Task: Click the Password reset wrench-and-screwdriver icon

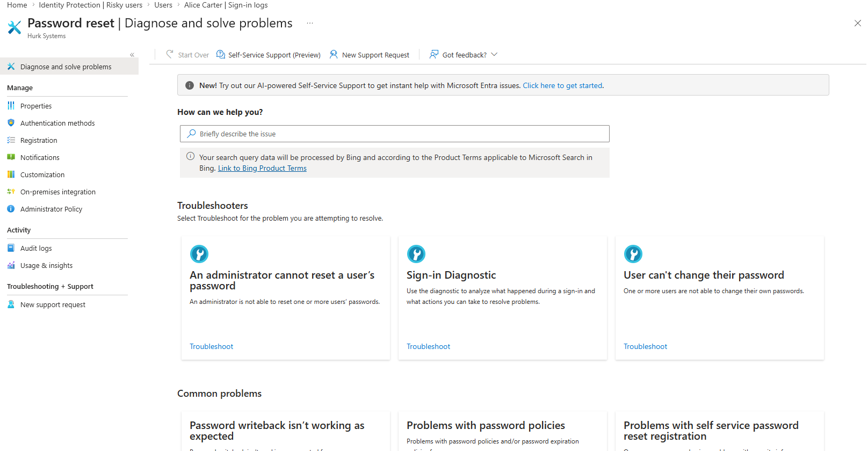Action: (15, 27)
